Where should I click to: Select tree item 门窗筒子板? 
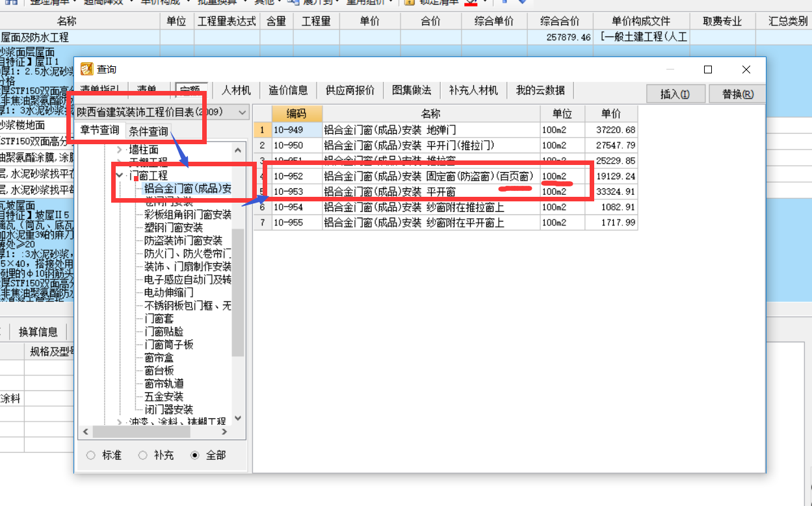click(x=169, y=344)
